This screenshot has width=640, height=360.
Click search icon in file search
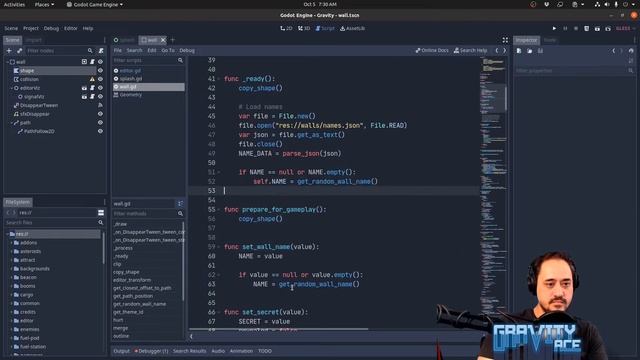coord(101,223)
